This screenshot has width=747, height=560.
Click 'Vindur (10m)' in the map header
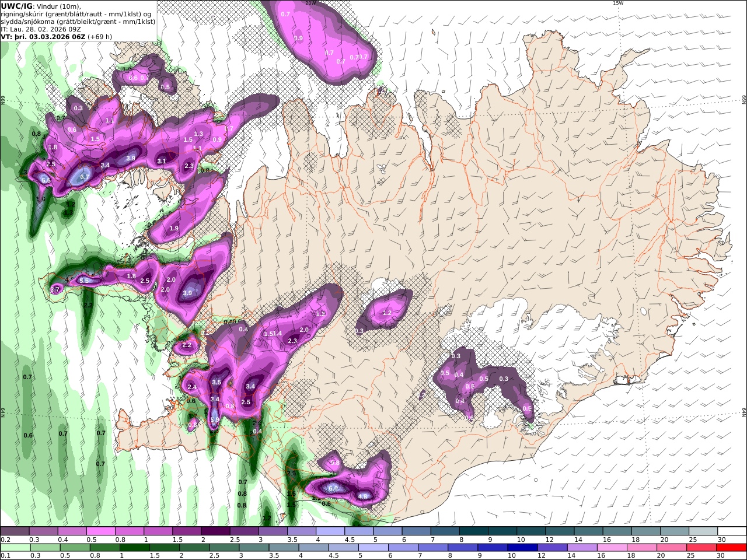[x=57, y=6]
